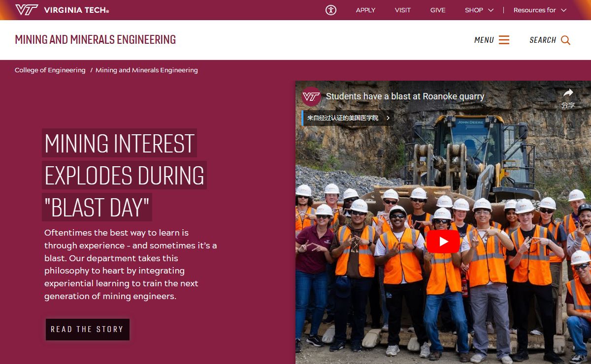Click the video share arrow icon
This screenshot has width=591, height=364.
point(568,93)
